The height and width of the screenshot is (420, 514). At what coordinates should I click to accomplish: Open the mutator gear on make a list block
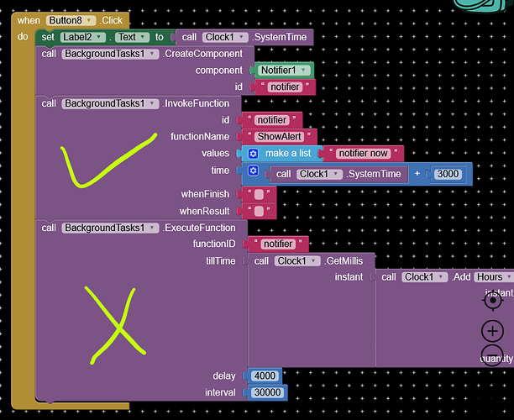pyautogui.click(x=253, y=154)
